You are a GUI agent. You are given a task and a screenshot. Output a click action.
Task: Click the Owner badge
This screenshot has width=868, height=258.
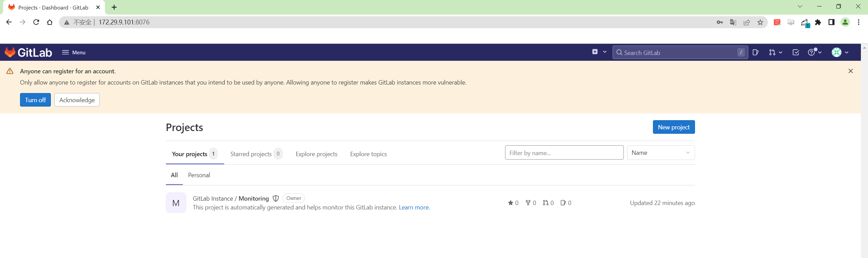(x=294, y=198)
